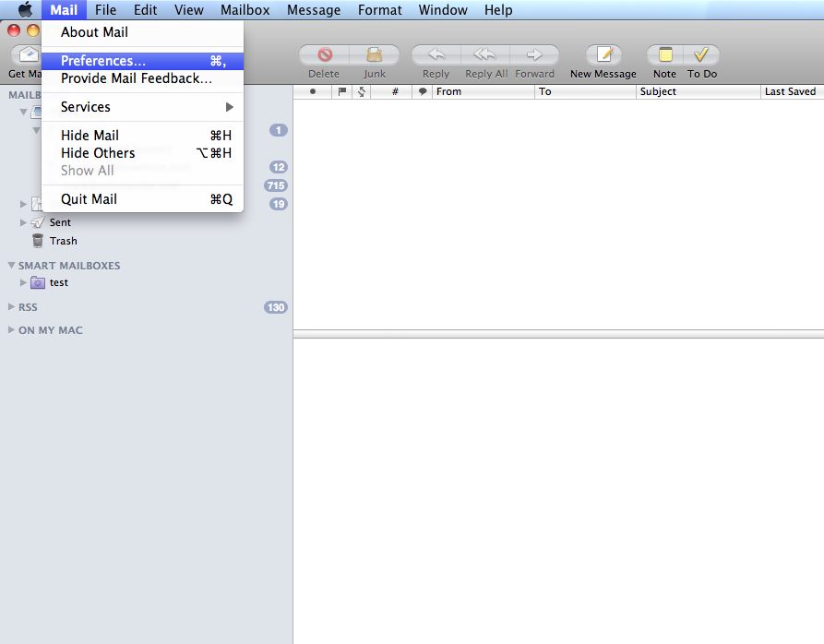
Task: Click the 12 unread count badge
Action: coord(278,167)
